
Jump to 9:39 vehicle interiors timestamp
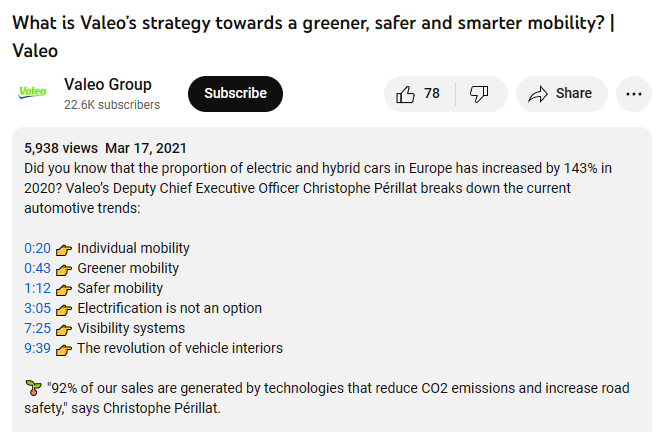pos(37,348)
